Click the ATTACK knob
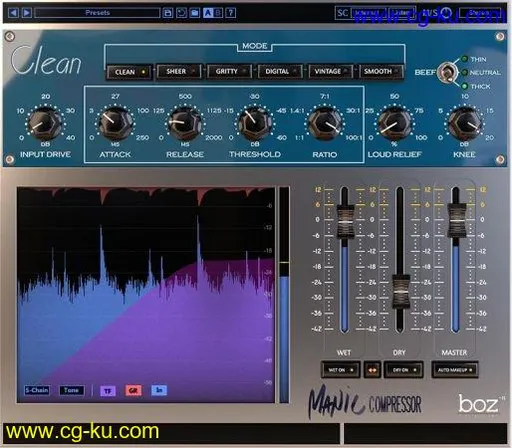 115,123
